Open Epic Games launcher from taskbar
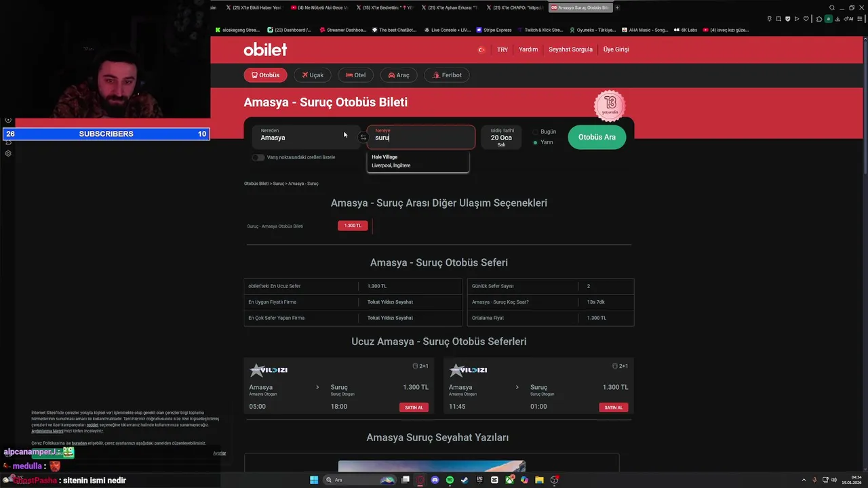The height and width of the screenshot is (488, 868). pyautogui.click(x=479, y=480)
